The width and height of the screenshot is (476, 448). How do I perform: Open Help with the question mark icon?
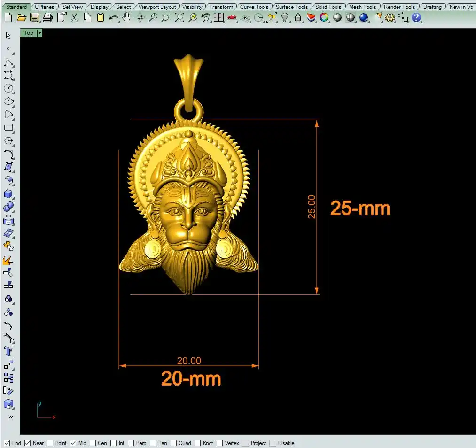[416, 18]
